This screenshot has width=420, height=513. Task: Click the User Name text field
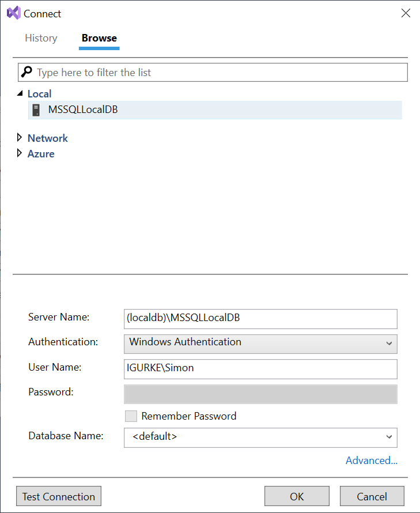(x=260, y=368)
